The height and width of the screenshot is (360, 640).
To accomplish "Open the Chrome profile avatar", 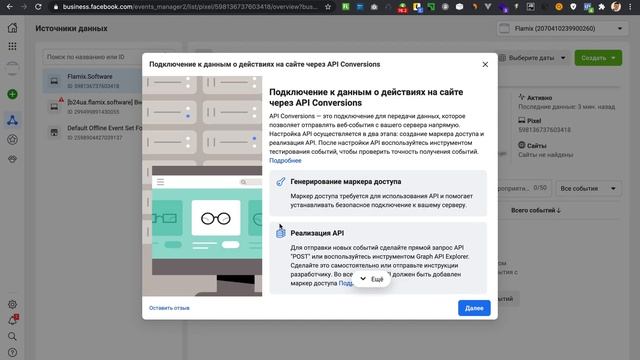I will click(616, 7).
